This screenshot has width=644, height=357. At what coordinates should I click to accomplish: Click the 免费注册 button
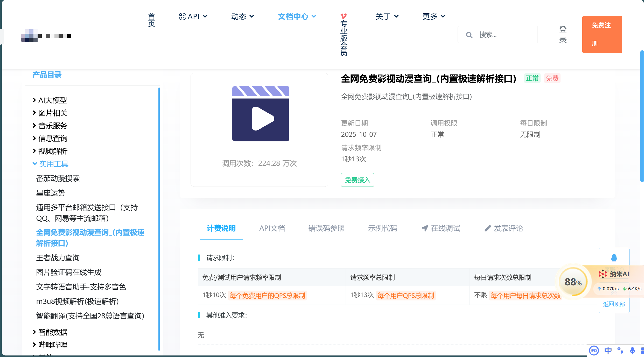(x=602, y=35)
